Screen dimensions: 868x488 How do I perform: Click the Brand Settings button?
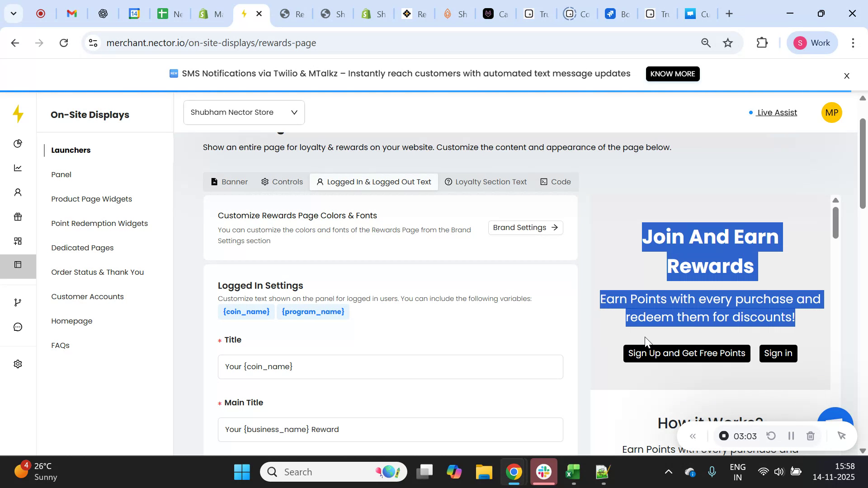click(x=525, y=227)
